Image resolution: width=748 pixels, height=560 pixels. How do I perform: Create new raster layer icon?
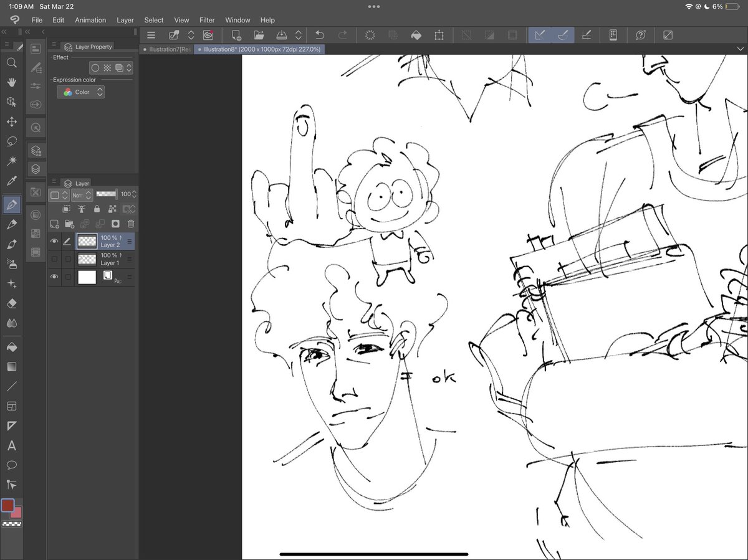click(54, 224)
